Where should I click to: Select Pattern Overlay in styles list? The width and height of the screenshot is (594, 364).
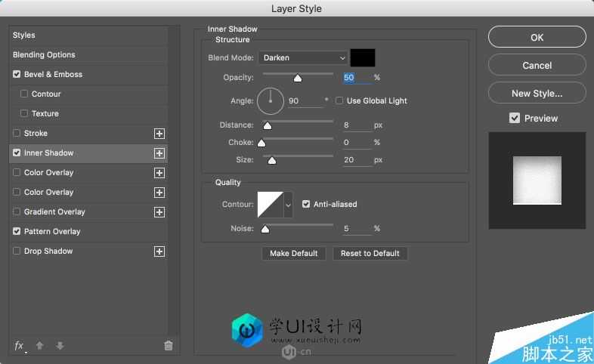(52, 232)
